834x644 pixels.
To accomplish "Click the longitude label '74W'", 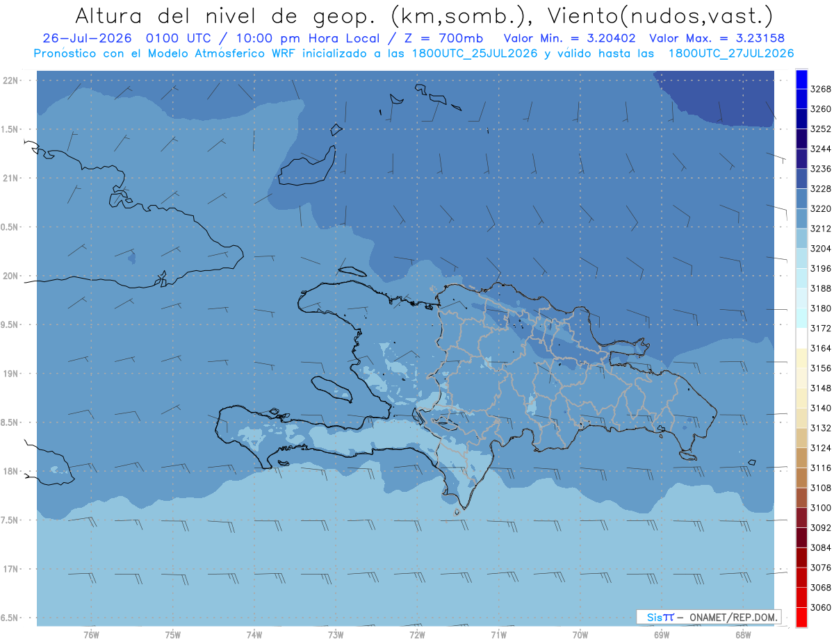I will pos(254,634).
